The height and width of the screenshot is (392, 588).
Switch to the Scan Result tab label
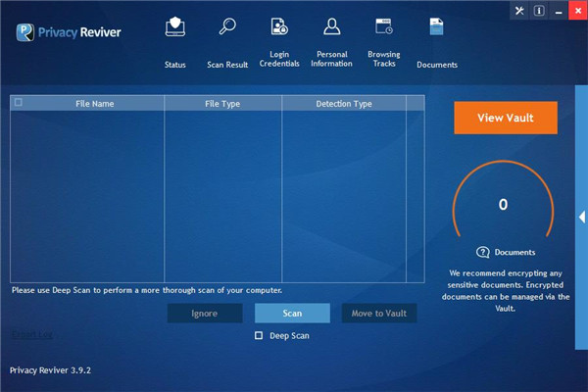[x=227, y=65]
